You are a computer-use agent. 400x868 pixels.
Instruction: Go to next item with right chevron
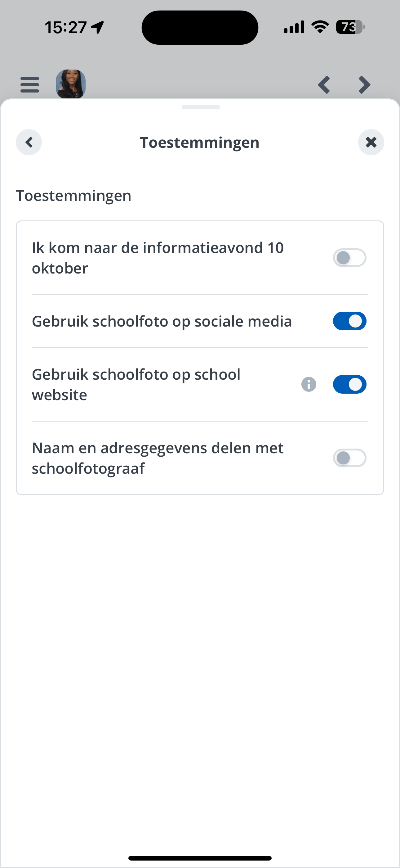click(x=364, y=84)
